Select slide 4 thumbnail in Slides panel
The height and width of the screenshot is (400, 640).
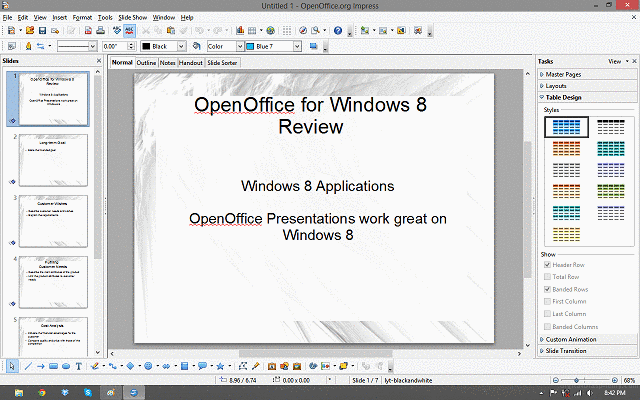(53, 282)
